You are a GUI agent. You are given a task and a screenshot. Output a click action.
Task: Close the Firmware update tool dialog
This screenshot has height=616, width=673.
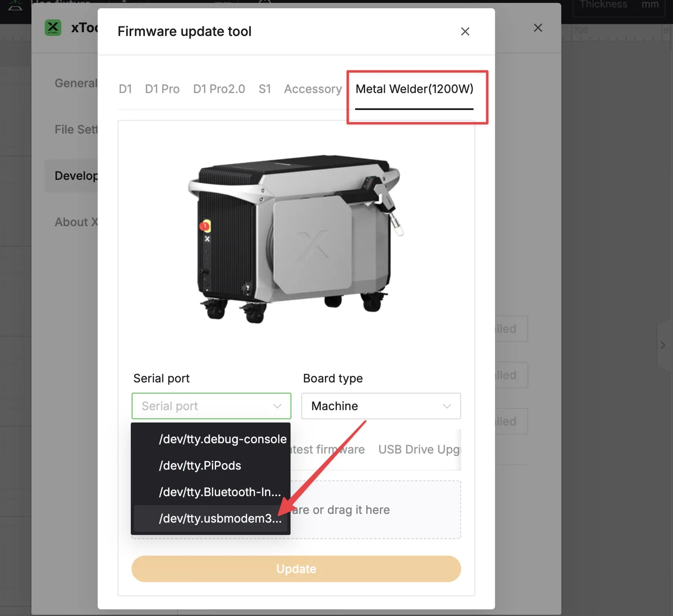pyautogui.click(x=465, y=32)
